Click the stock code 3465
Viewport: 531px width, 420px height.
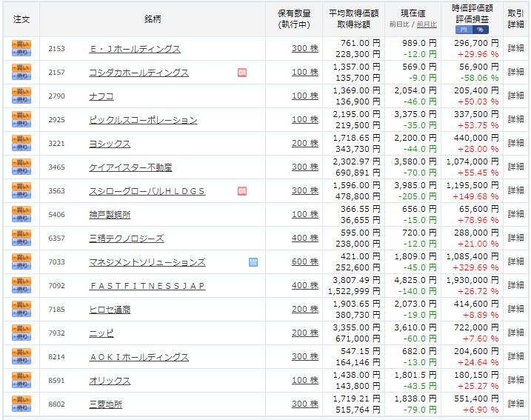point(56,167)
